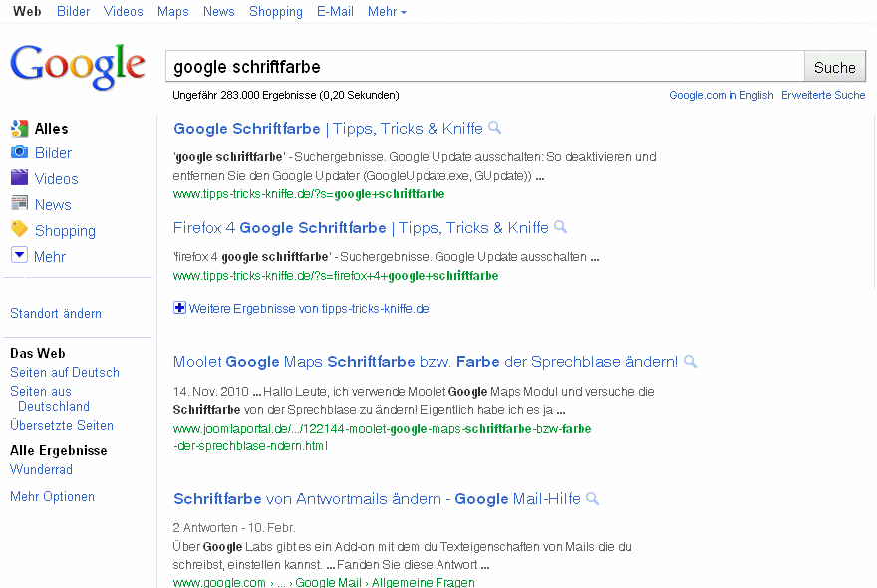Select Videos text filter in sidebar
The width and height of the screenshot is (877, 588).
click(x=56, y=178)
